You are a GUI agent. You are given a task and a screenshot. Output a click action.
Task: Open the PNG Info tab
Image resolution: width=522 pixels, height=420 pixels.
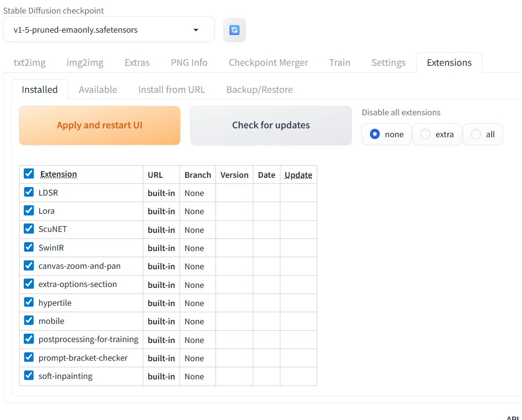pos(189,63)
